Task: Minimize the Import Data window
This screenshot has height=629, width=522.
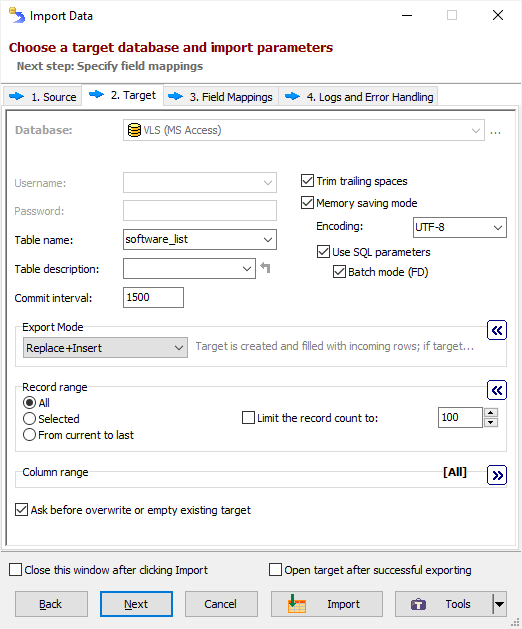Action: (x=407, y=15)
